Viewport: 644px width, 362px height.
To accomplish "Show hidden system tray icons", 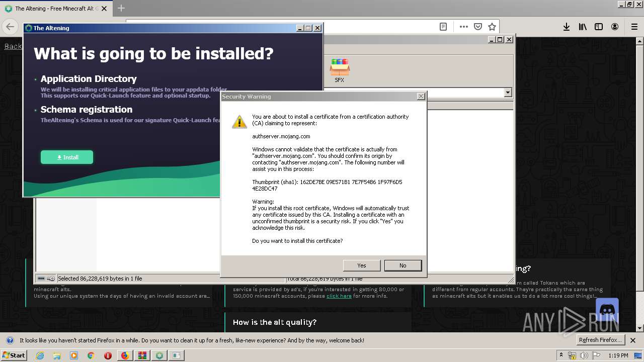I will [x=561, y=355].
